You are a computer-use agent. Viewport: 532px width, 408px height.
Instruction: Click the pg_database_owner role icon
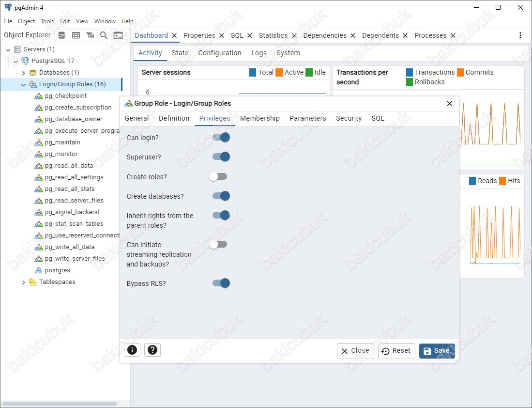tap(39, 119)
